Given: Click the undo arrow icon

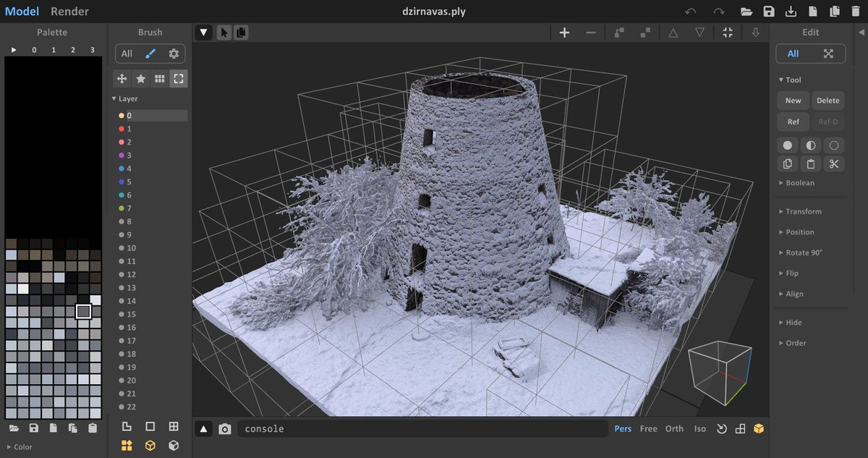Looking at the screenshot, I should [691, 12].
